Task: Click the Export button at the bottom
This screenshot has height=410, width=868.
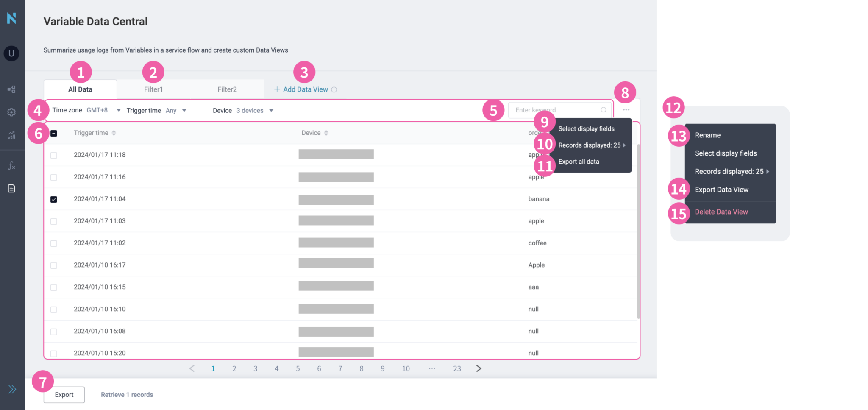Action: point(64,394)
